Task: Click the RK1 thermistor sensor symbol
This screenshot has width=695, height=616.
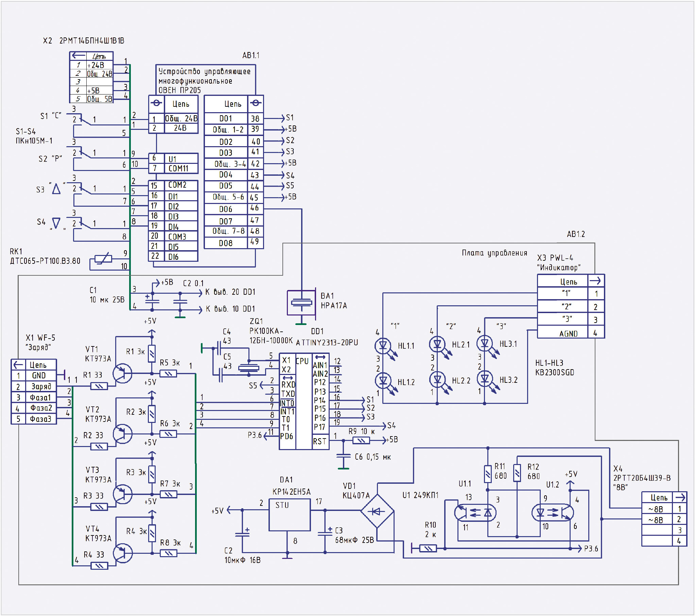Action: [103, 259]
